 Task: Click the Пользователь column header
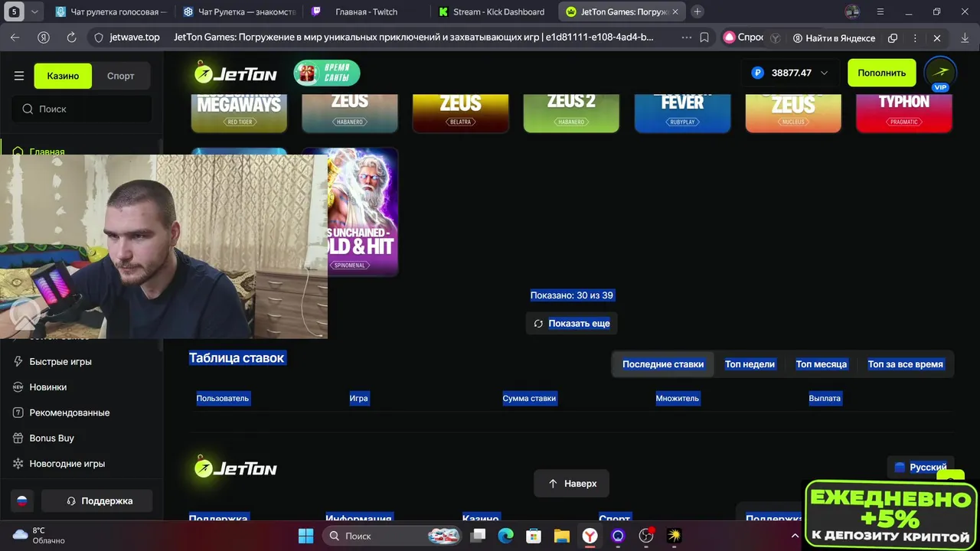223,398
